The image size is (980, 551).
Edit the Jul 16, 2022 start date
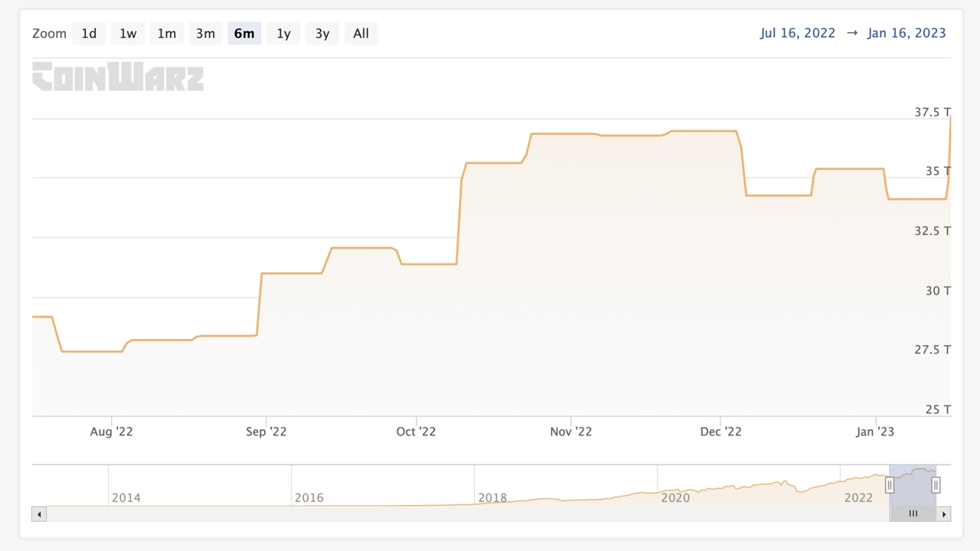pos(798,33)
